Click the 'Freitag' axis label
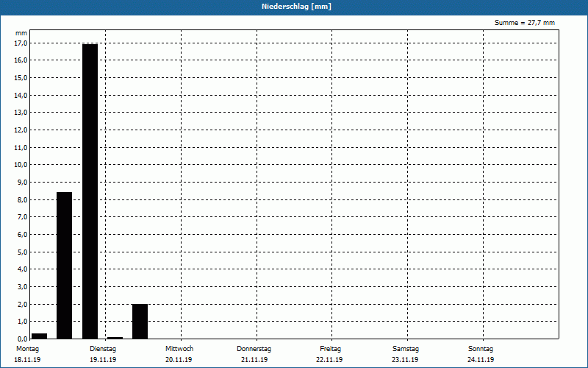The width and height of the screenshot is (588, 368). pyautogui.click(x=330, y=349)
